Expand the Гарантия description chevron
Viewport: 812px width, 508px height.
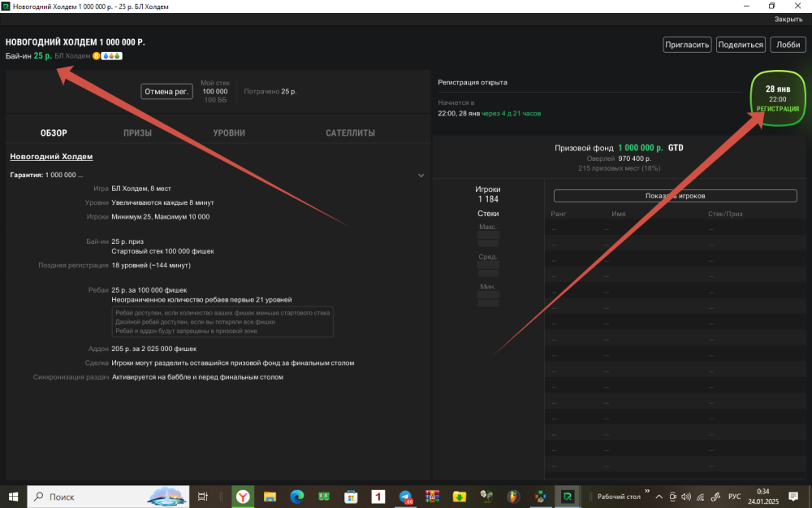pos(421,175)
